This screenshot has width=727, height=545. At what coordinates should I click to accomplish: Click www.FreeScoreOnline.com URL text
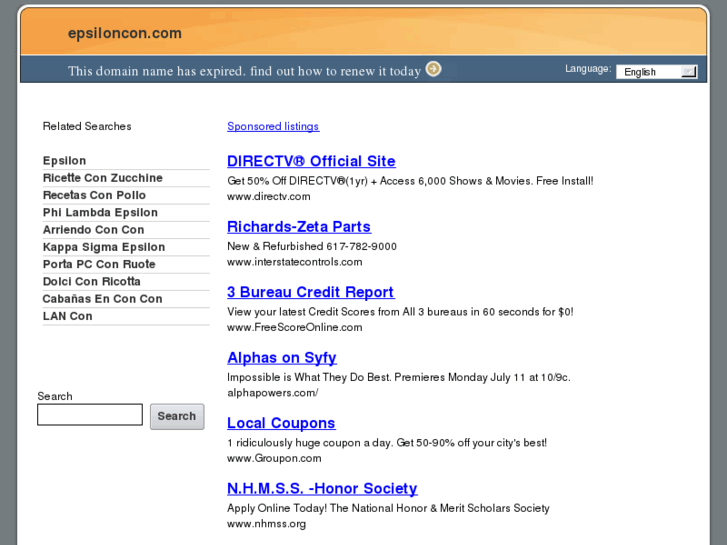(294, 327)
